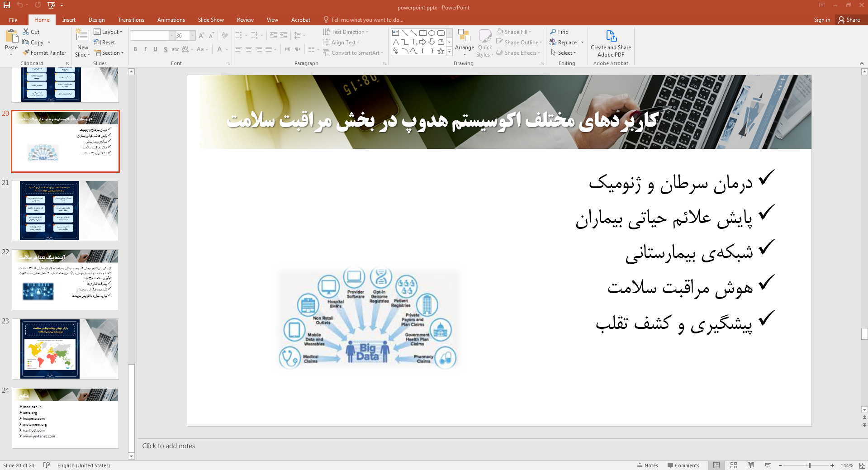The height and width of the screenshot is (470, 868).
Task: Select the Format Painter tool
Action: coord(44,52)
